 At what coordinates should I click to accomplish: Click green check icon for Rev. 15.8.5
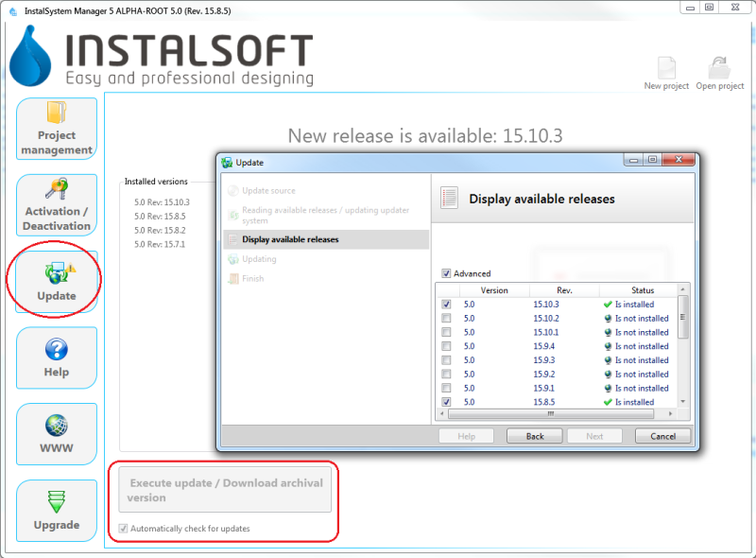pos(608,402)
